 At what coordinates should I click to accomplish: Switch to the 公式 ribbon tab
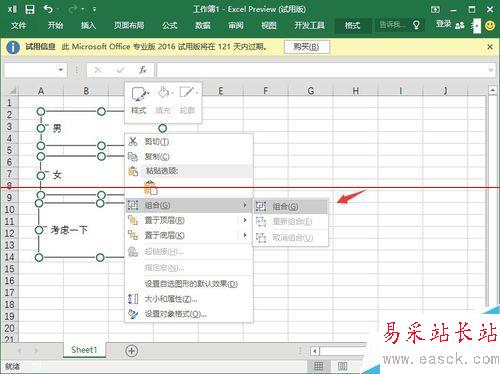[x=170, y=25]
